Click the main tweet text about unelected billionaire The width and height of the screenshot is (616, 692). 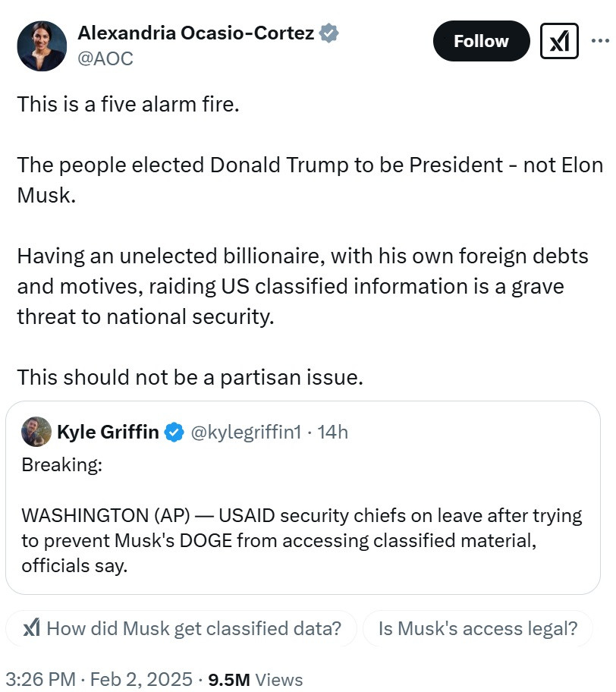click(x=302, y=286)
